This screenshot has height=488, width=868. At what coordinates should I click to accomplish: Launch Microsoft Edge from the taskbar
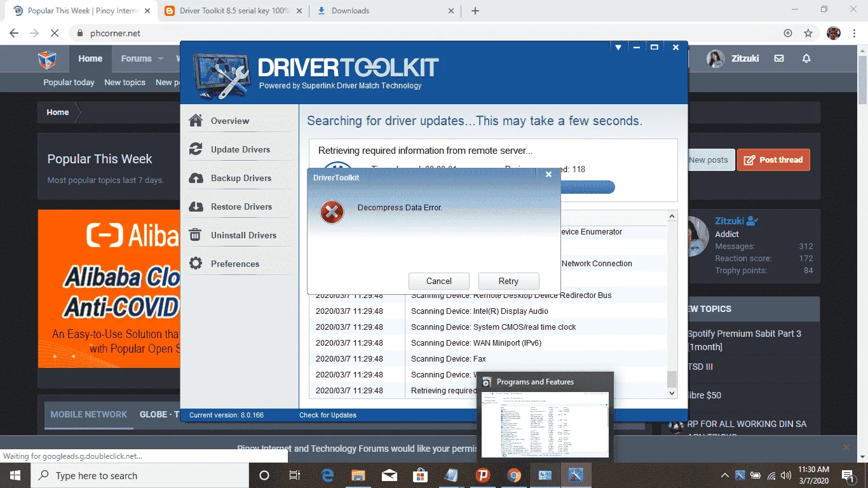[x=328, y=475]
